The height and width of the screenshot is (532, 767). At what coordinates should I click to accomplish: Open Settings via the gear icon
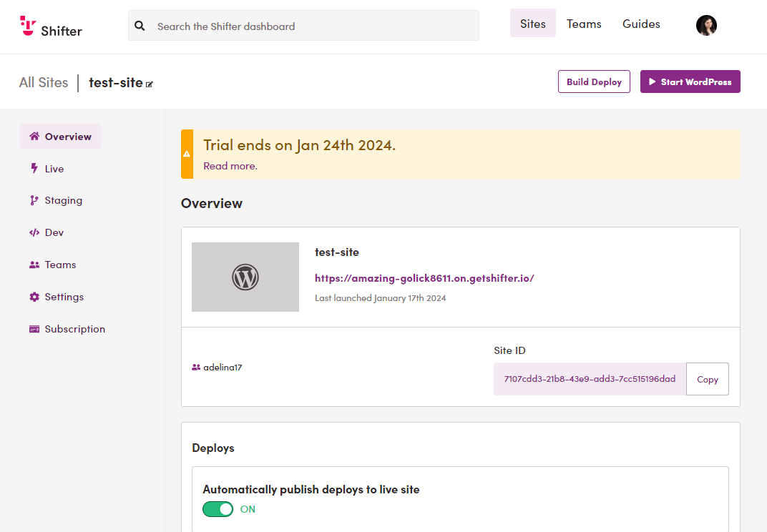34,297
